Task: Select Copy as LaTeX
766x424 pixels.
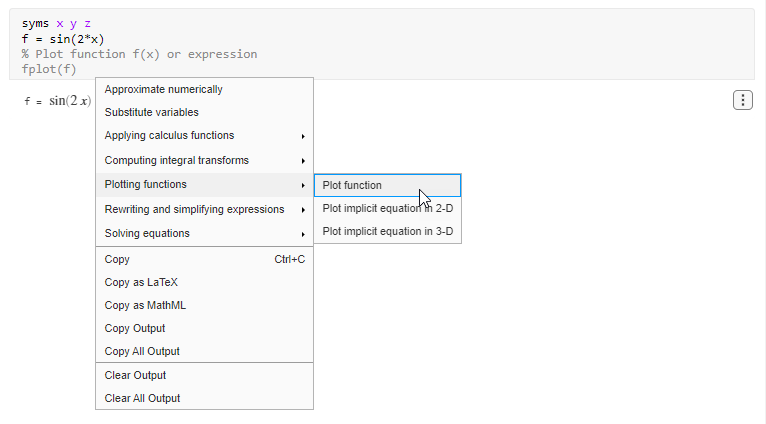Action: coord(141,282)
